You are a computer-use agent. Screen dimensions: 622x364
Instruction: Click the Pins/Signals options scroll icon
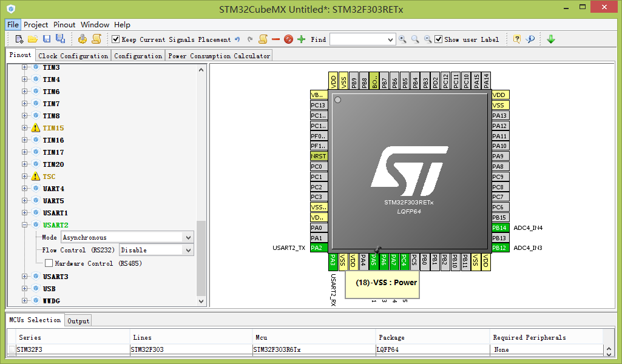pyautogui.click(x=263, y=39)
